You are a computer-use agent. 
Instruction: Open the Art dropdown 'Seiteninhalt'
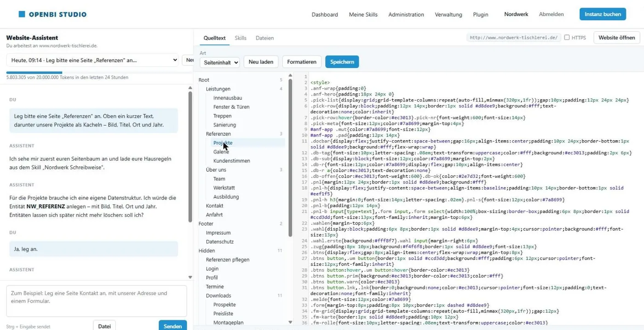click(x=219, y=62)
